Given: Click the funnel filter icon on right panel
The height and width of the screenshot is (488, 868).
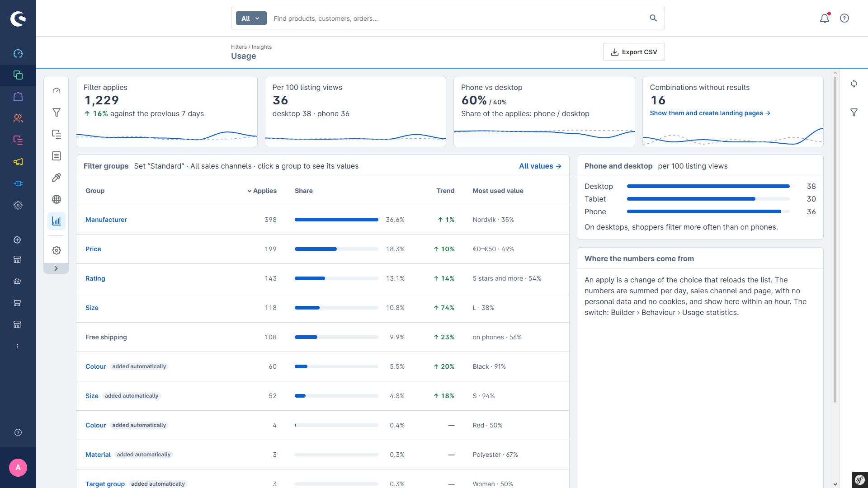Looking at the screenshot, I should tap(854, 113).
